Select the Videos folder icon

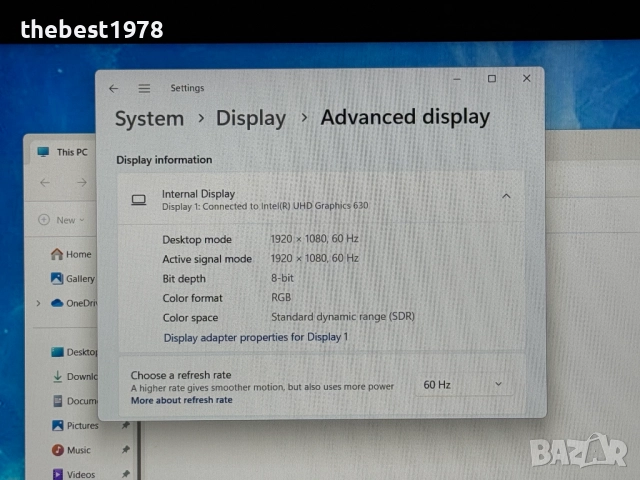click(x=57, y=474)
